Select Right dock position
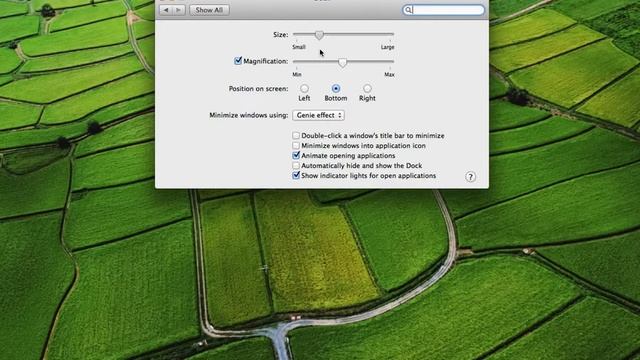Image resolution: width=640 pixels, height=360 pixels. pyautogui.click(x=367, y=88)
